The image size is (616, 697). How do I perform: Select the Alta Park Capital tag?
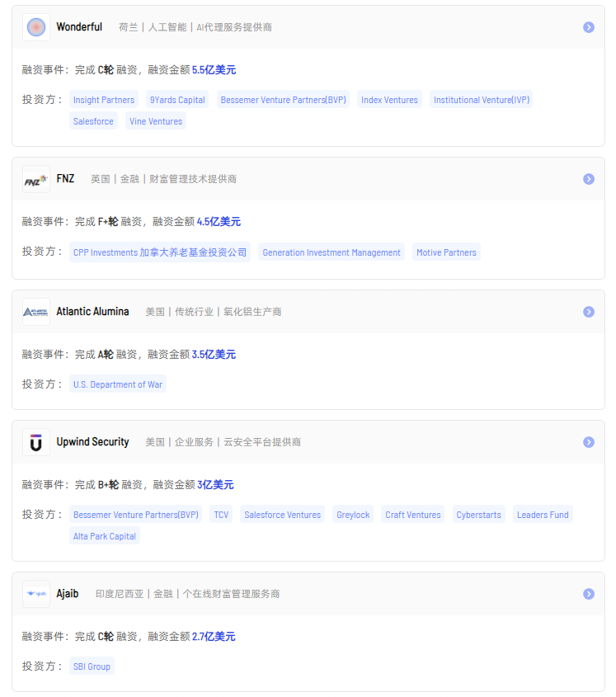coord(105,535)
